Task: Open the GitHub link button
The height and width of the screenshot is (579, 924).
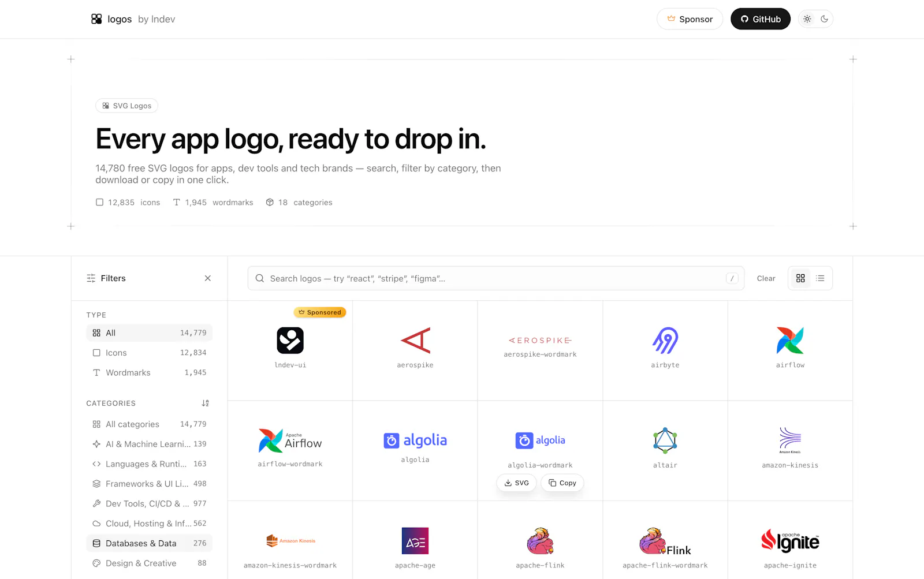Action: [761, 19]
